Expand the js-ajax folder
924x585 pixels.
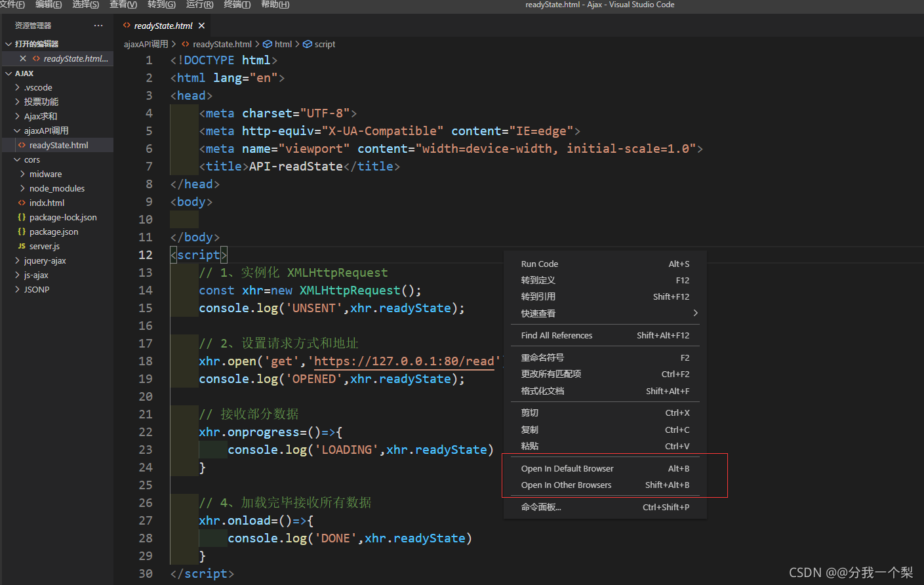pos(17,275)
